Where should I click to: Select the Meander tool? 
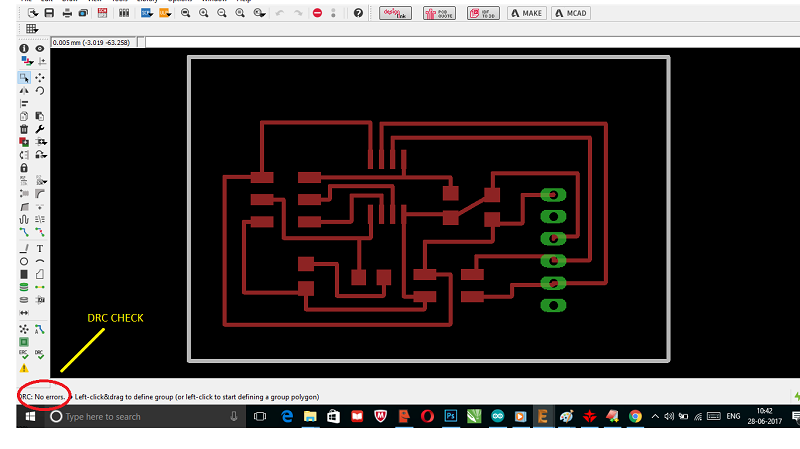pyautogui.click(x=24, y=219)
